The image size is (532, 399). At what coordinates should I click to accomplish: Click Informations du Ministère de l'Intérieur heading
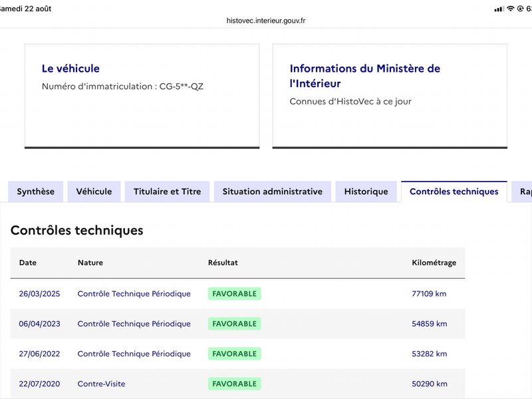click(x=364, y=76)
